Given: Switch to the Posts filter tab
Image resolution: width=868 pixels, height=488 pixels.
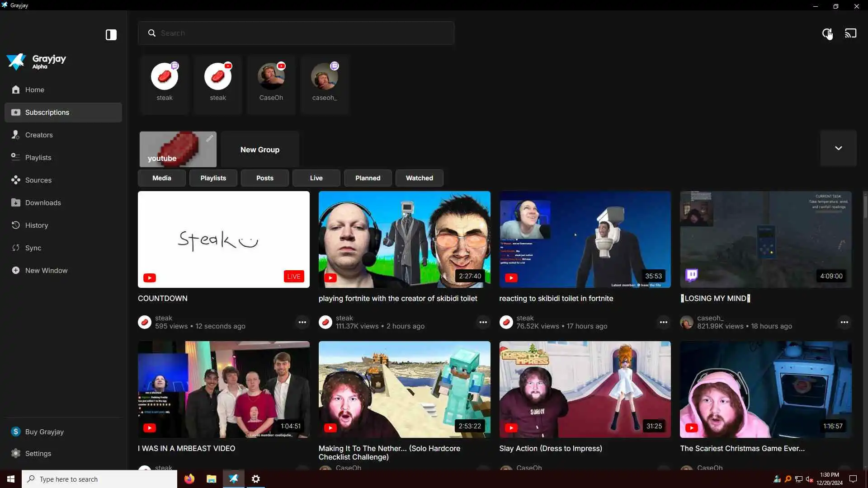Looking at the screenshot, I should coord(264,178).
